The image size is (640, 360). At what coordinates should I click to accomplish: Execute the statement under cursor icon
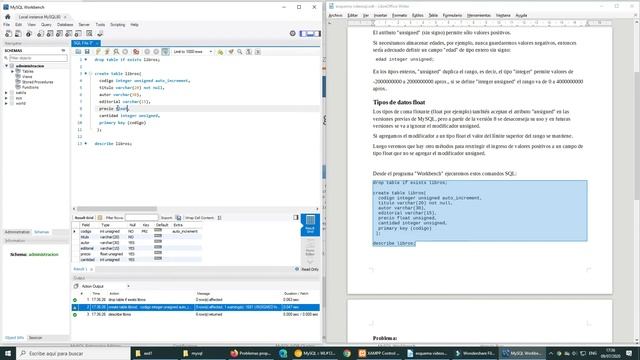[107, 52]
